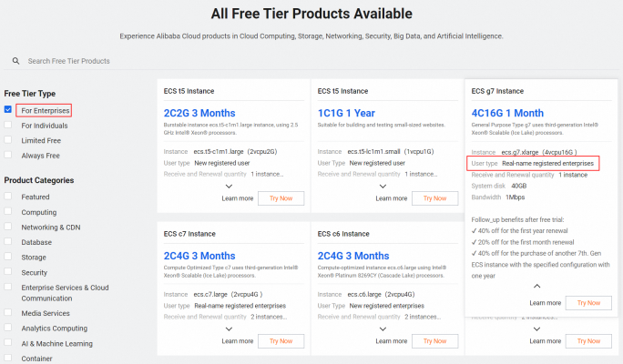Select the Storage category checkbox

8,257
